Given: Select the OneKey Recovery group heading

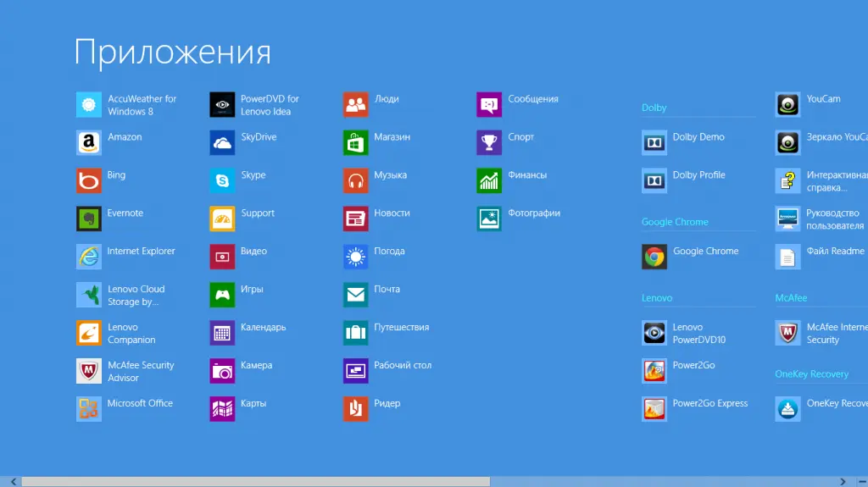Looking at the screenshot, I should click(811, 374).
